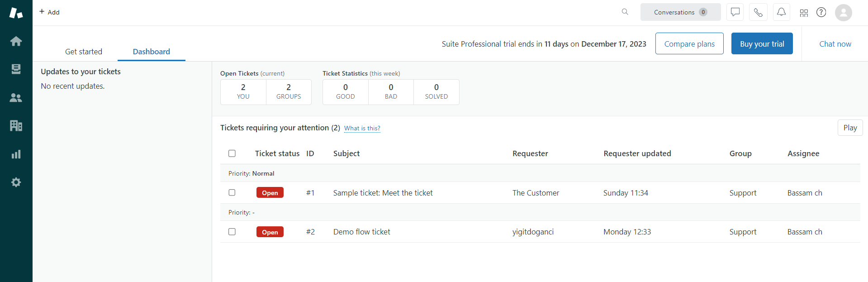868x282 pixels.
Task: Switch to the Get started tab
Action: (84, 52)
